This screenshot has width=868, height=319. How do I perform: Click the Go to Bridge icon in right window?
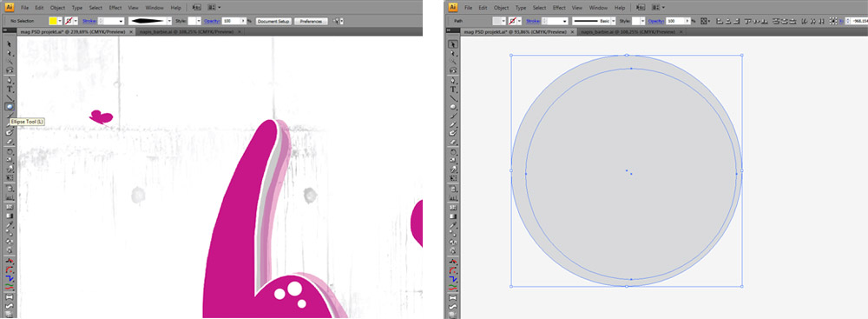click(641, 8)
